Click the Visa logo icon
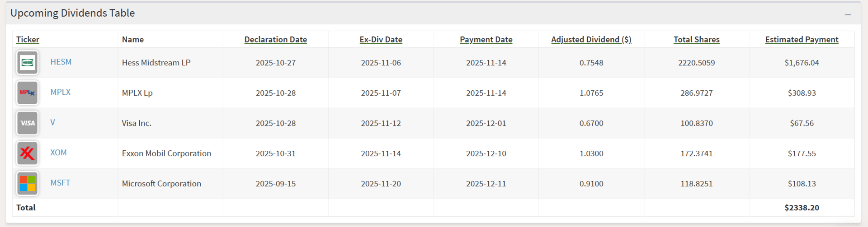This screenshot has width=868, height=227. 27,123
